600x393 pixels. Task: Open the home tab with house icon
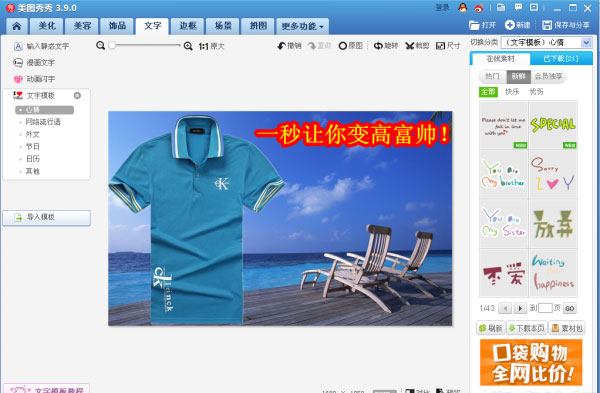[17, 26]
